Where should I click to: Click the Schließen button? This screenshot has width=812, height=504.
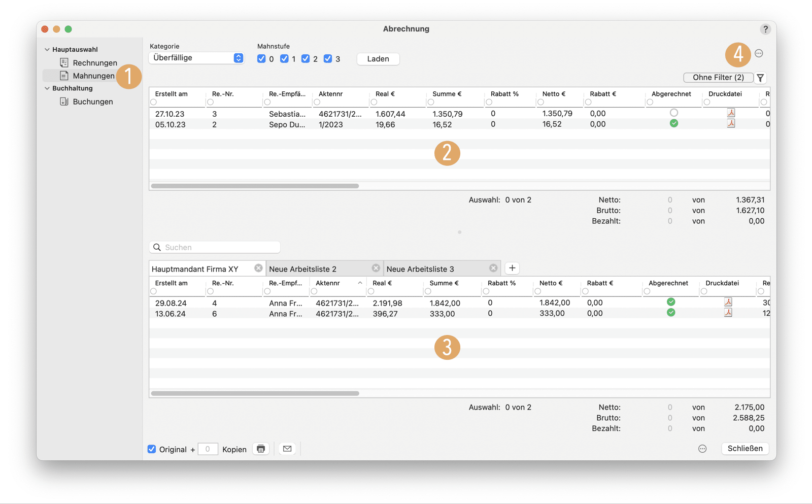[745, 449]
